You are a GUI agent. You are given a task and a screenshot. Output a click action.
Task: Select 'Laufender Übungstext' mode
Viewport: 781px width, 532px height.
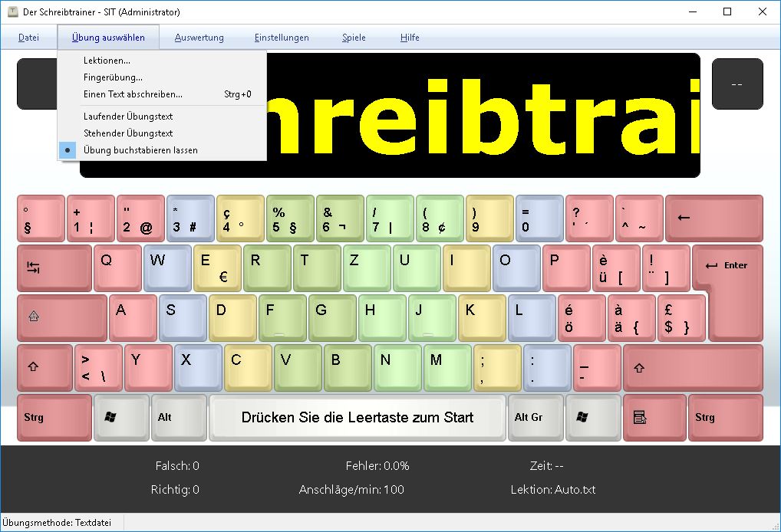[128, 117]
